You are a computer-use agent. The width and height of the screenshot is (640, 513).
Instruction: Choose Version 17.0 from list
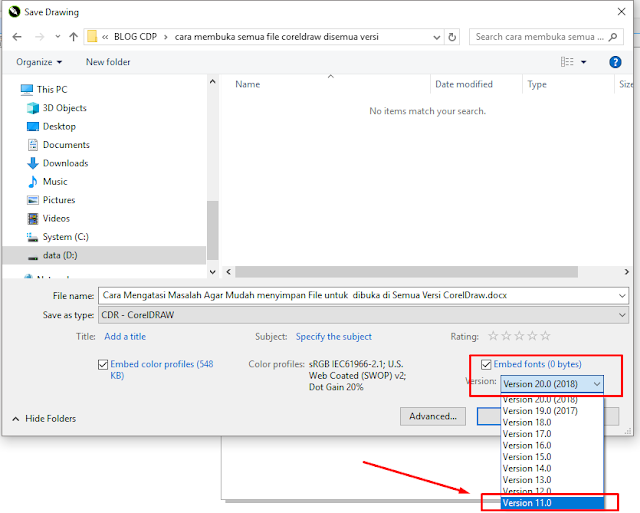pyautogui.click(x=552, y=434)
